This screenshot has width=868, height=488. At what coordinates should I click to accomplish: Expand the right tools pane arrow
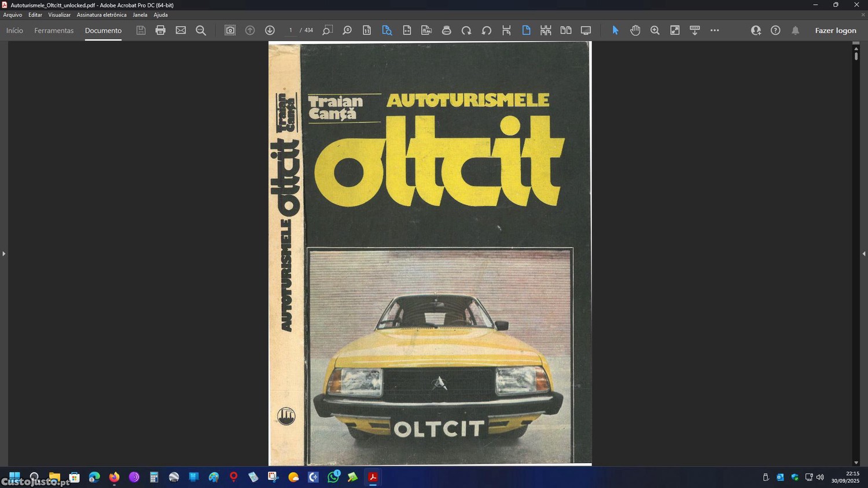point(863,254)
